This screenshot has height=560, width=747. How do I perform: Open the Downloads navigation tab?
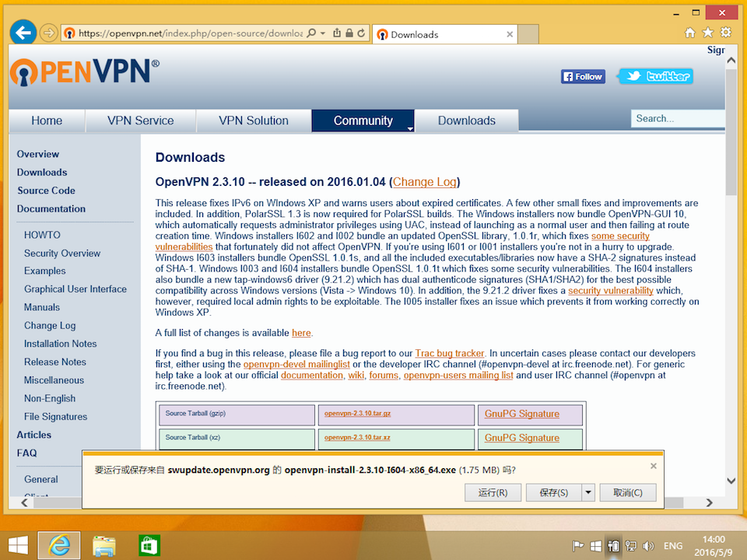pos(467,121)
